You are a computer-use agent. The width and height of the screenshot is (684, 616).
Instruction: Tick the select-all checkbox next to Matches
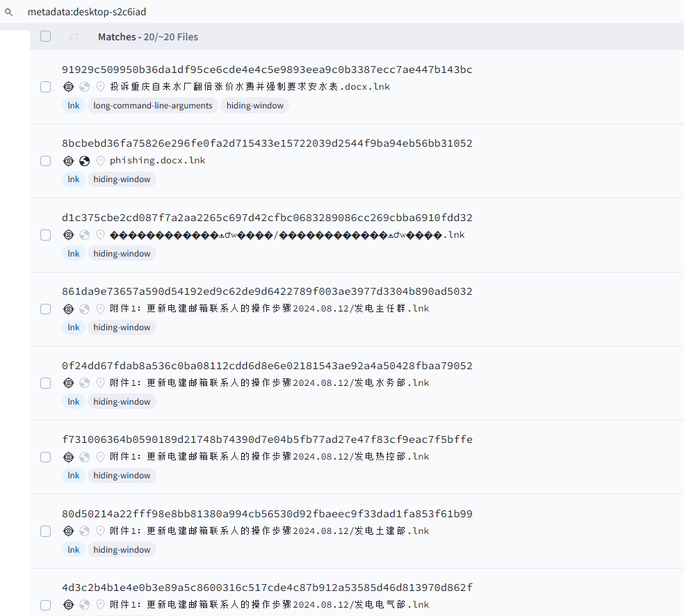coord(45,37)
